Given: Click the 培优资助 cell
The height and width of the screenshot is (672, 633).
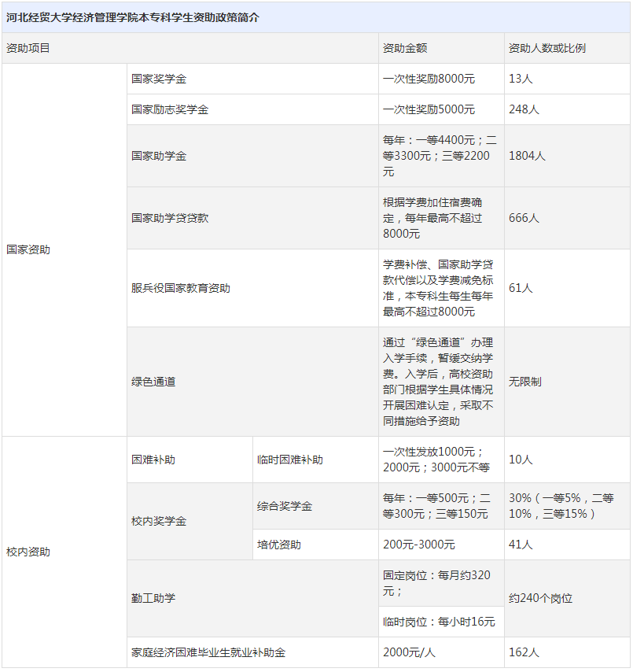Looking at the screenshot, I should (315, 545).
